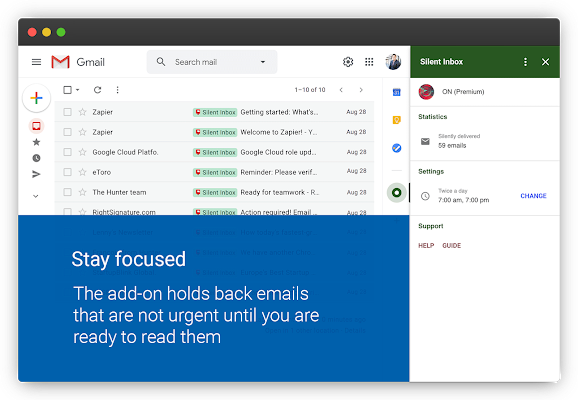Select the eToro email checkbox
This screenshot has height=400, width=578.
coord(67,172)
